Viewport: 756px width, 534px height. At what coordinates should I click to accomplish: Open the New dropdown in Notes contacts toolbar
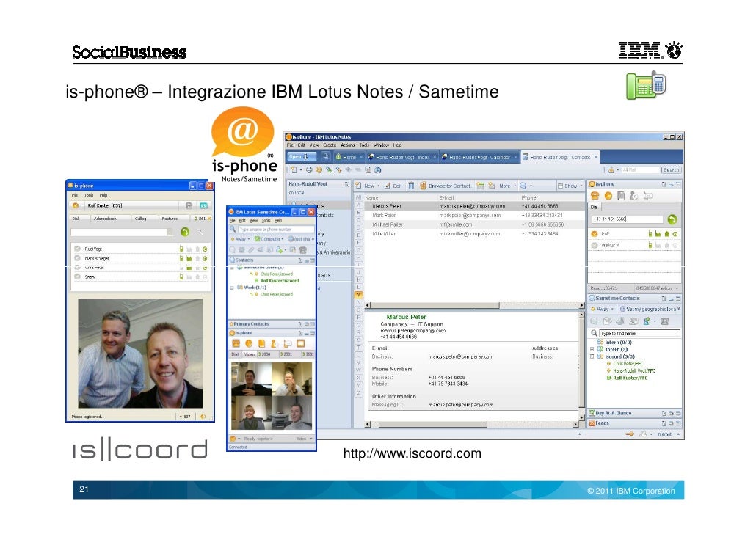click(x=368, y=186)
